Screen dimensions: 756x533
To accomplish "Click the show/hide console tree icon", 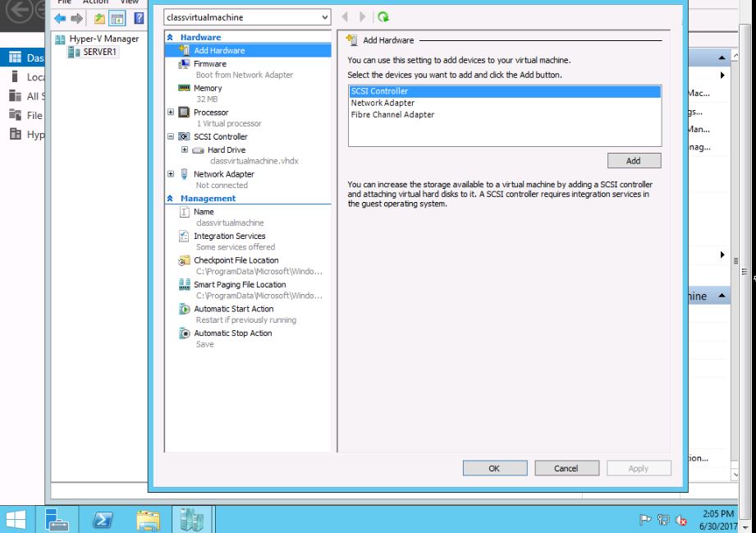I will (x=117, y=19).
